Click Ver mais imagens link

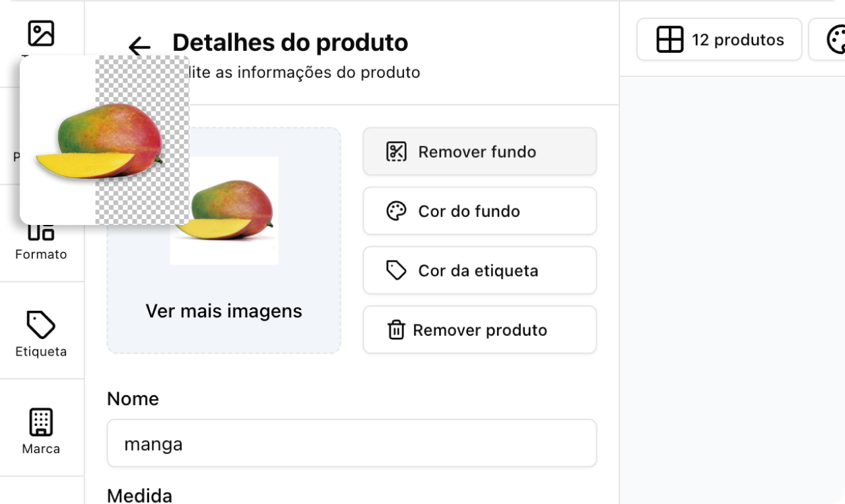224,311
